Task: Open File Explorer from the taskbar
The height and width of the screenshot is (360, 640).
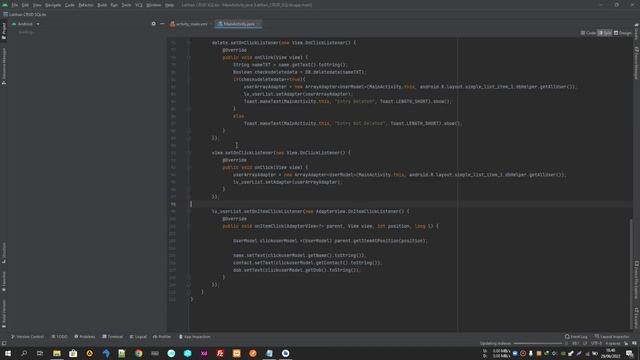Action: tap(57, 353)
